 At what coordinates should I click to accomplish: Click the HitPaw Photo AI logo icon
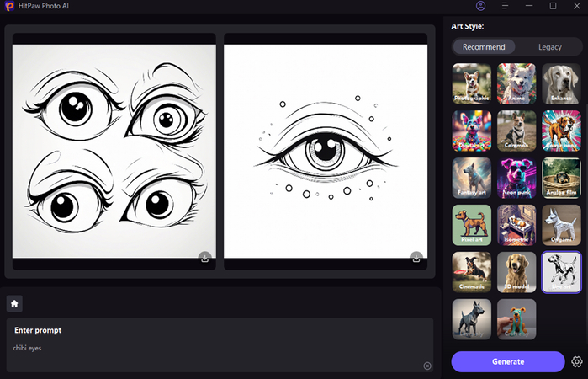[x=9, y=6]
